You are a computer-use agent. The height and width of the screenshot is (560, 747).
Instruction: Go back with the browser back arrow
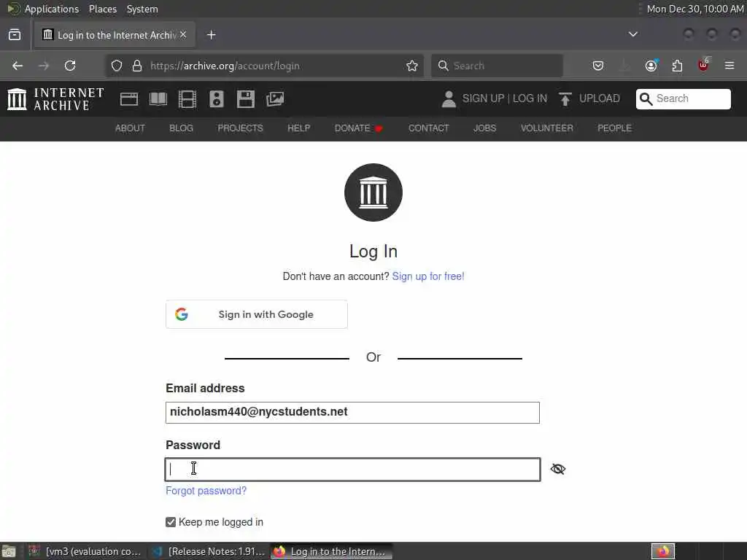click(18, 66)
